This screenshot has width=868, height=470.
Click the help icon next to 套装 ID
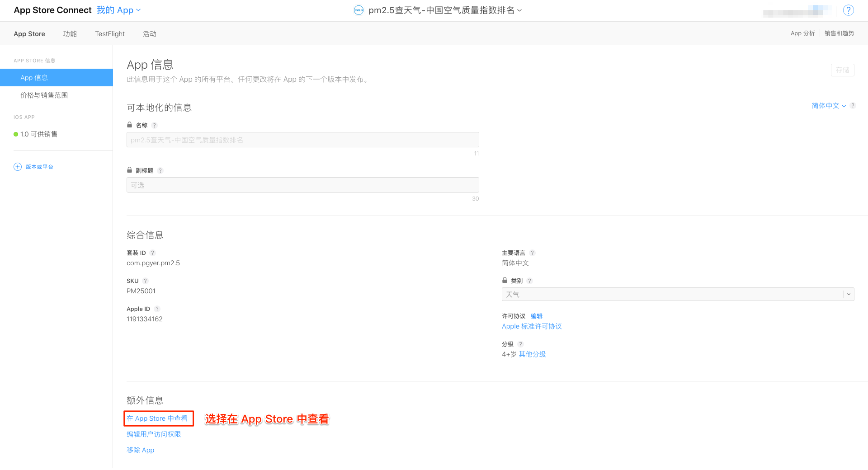[152, 253]
